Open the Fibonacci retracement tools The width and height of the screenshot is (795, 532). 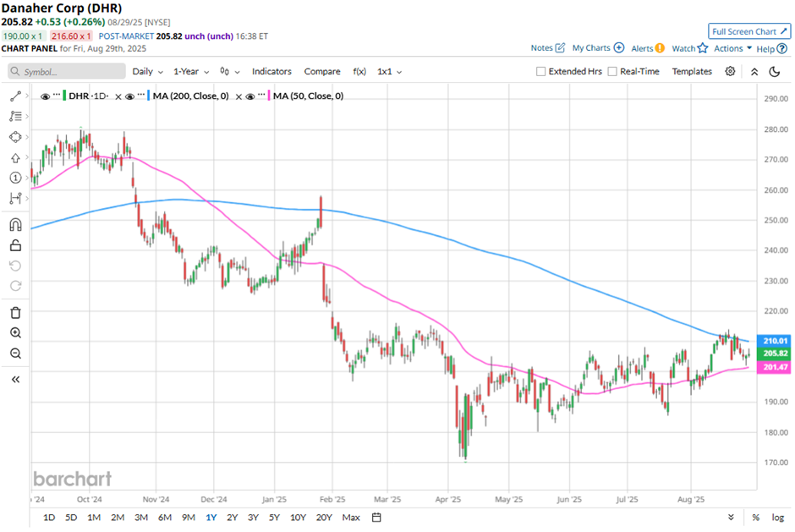point(15,116)
